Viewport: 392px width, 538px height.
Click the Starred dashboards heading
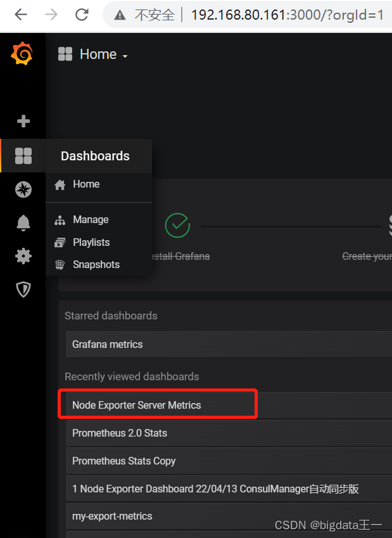point(111,316)
